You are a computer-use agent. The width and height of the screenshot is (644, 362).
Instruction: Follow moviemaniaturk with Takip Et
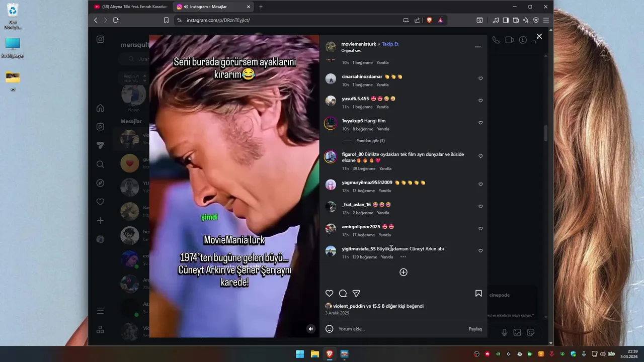390,44
